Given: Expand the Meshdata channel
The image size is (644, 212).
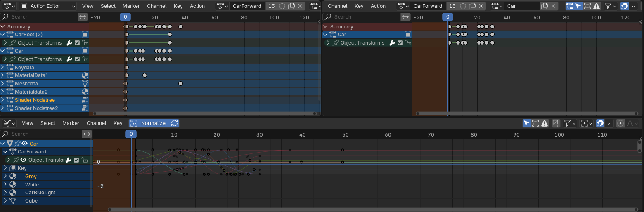Looking at the screenshot, I should pyautogui.click(x=3, y=84).
